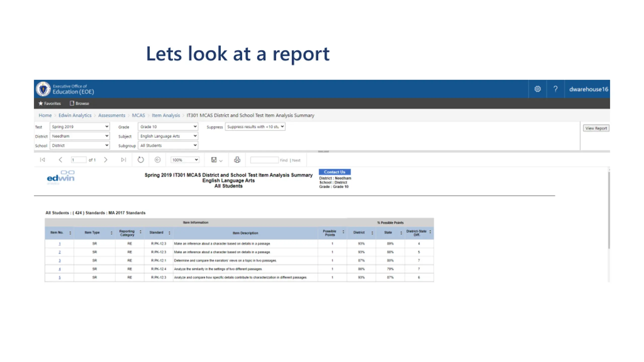Image resolution: width=644 pixels, height=362 pixels.
Task: Click "Determine and compare the narrators' views" description
Action: (225, 260)
